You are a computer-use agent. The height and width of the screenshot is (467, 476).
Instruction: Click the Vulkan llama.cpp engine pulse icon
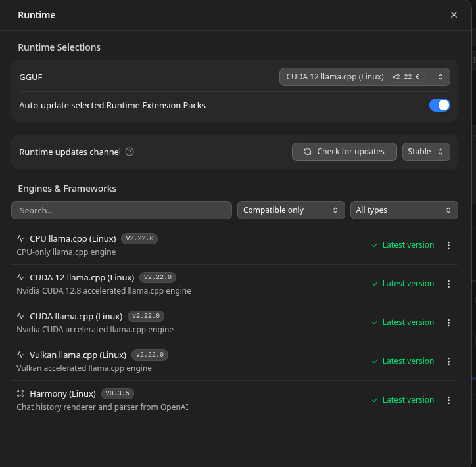tap(20, 355)
